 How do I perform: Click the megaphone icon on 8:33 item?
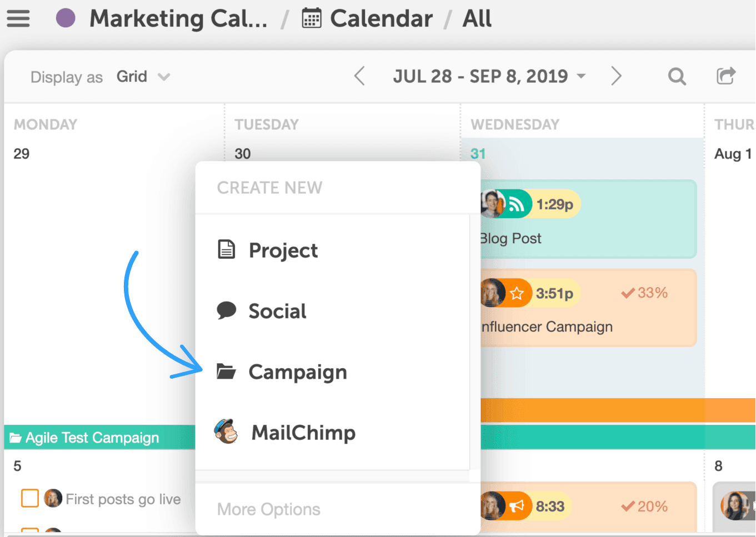[517, 506]
